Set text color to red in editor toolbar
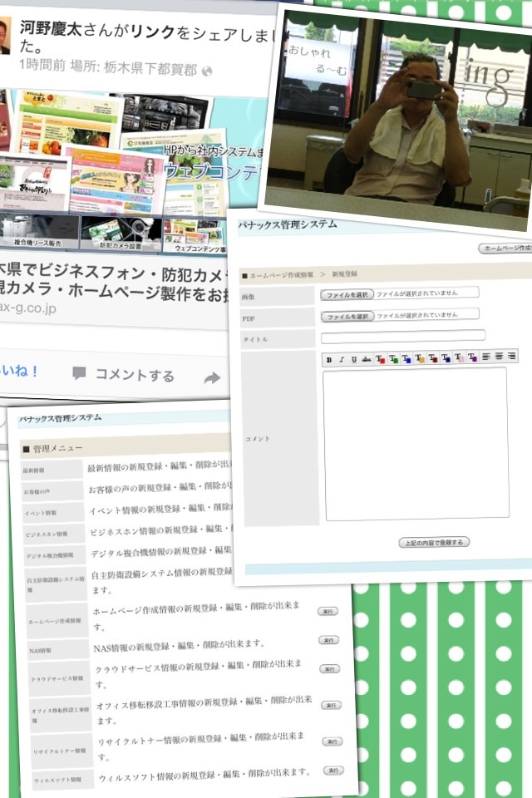The height and width of the screenshot is (798, 532). pyautogui.click(x=380, y=359)
